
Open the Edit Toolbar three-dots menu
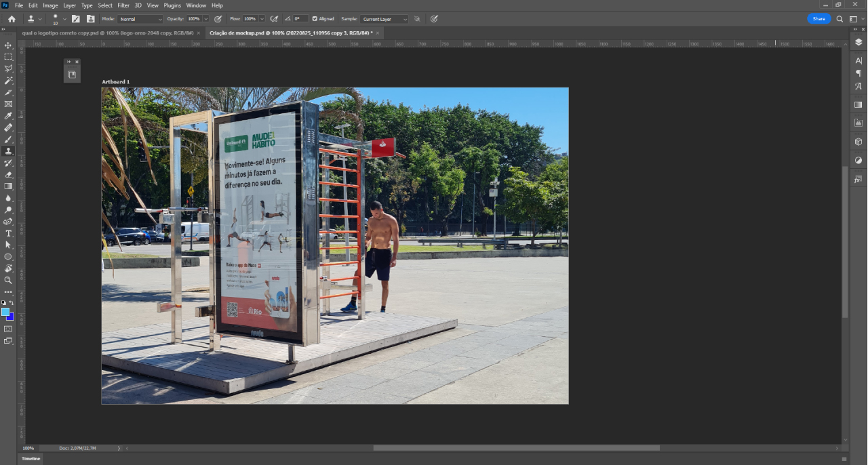tap(8, 292)
